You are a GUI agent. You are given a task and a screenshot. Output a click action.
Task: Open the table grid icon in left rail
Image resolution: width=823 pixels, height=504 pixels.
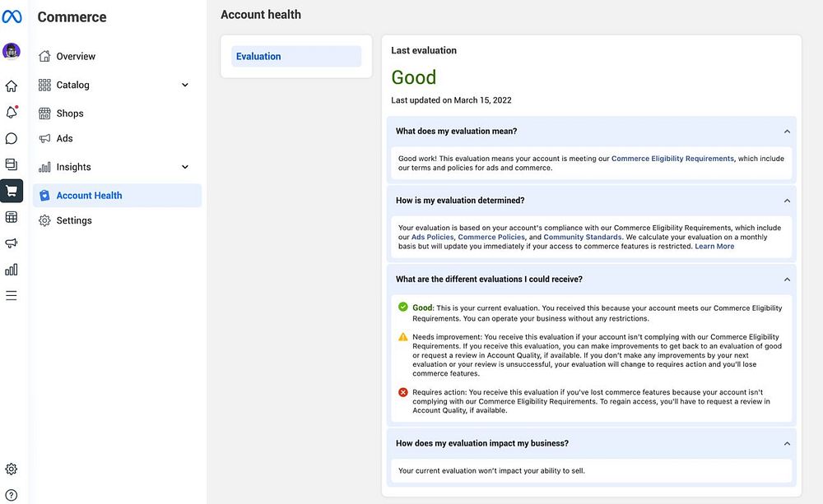tap(11, 216)
